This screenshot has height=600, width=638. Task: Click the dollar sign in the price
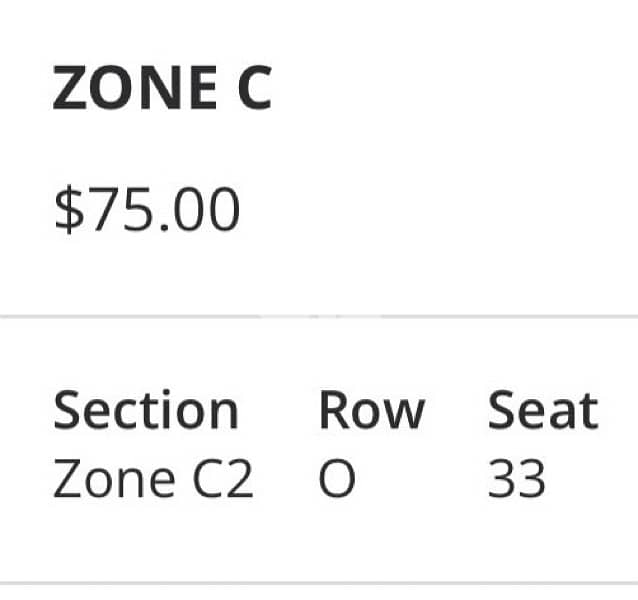[67, 211]
